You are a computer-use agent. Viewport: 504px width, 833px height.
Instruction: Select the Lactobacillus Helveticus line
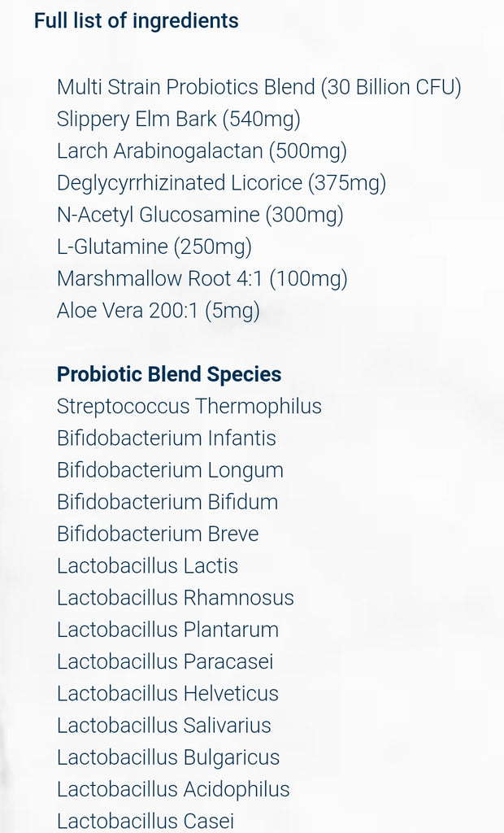[167, 693]
